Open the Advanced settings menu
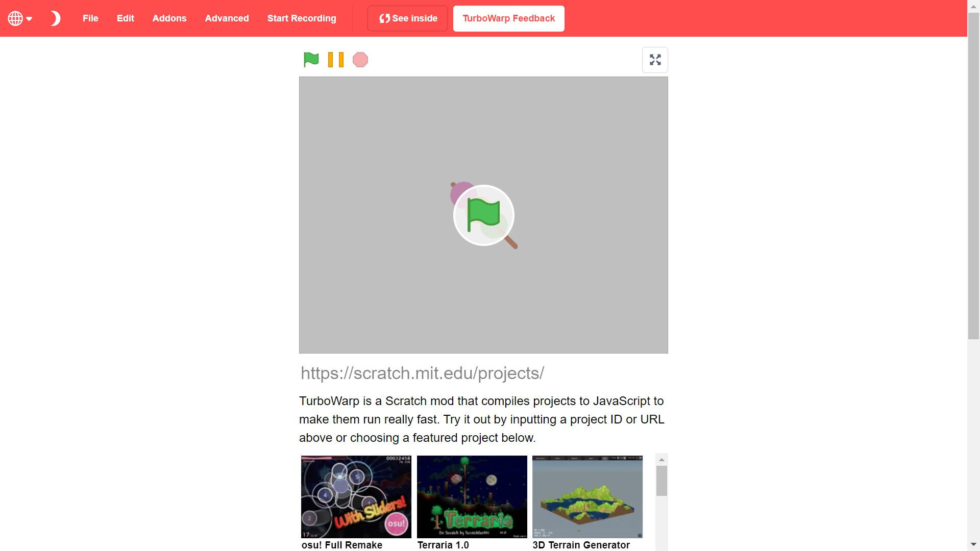Image resolution: width=980 pixels, height=551 pixels. [x=227, y=18]
